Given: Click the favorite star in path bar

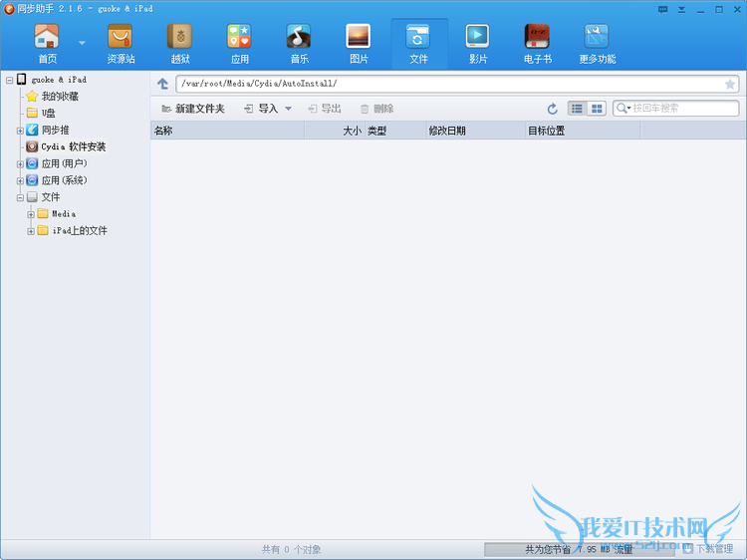Looking at the screenshot, I should [730, 85].
